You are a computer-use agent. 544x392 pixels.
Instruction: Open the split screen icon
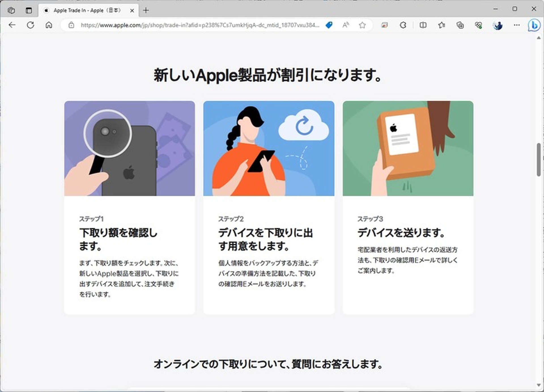(x=423, y=25)
